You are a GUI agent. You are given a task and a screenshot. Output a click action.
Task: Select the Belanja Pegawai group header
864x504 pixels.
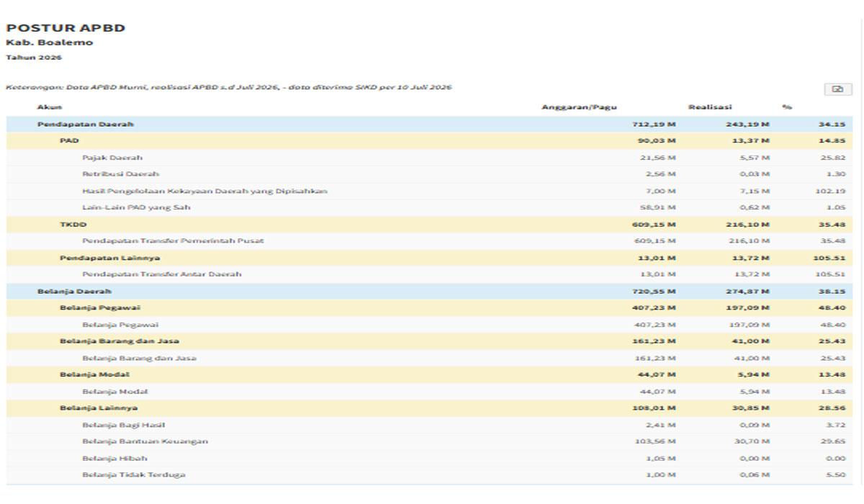point(429,308)
